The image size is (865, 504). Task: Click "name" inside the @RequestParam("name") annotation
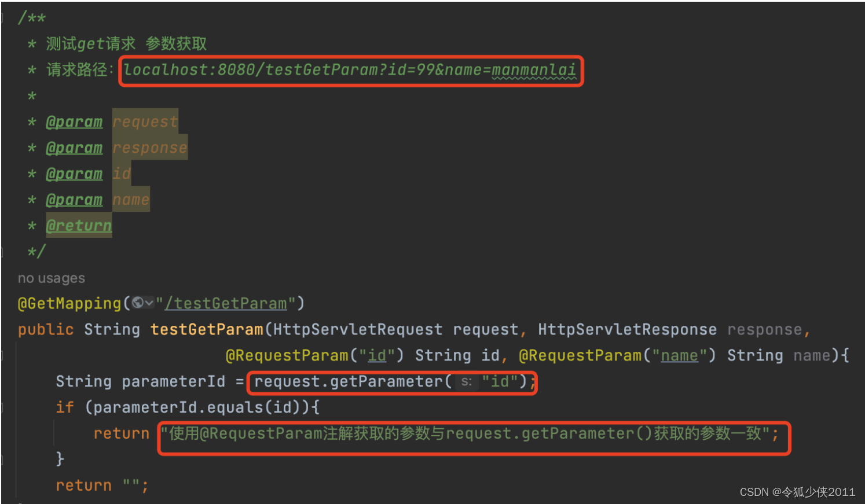point(679,355)
